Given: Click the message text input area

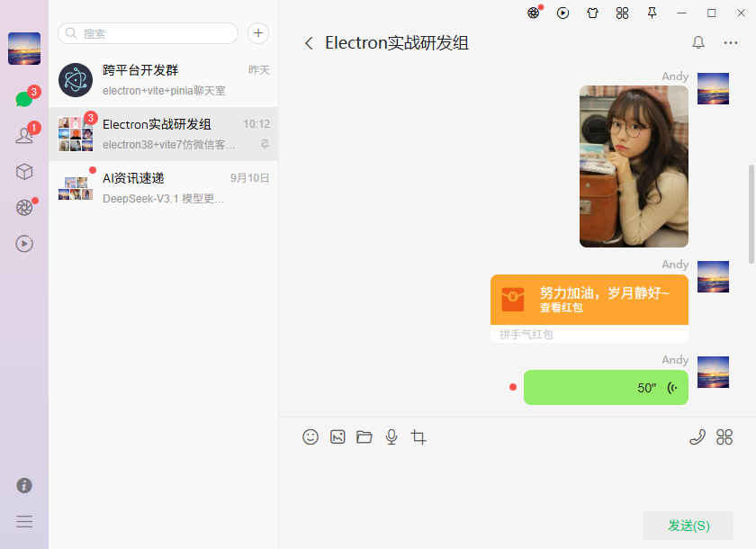Looking at the screenshot, I should coord(517,480).
